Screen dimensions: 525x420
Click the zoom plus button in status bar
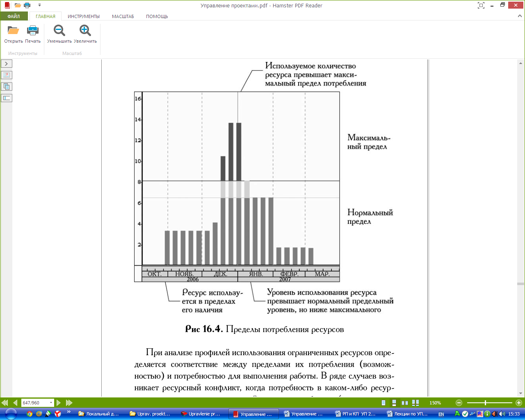coord(519,403)
